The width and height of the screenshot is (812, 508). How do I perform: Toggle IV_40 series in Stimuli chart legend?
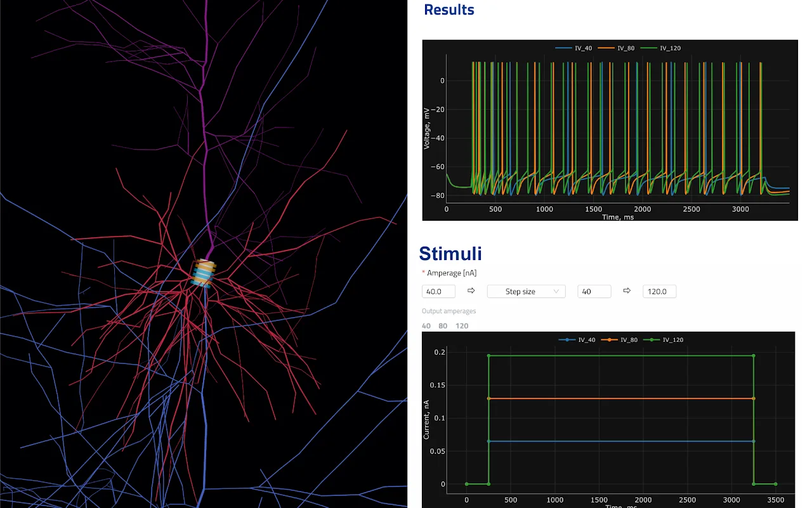coord(577,340)
